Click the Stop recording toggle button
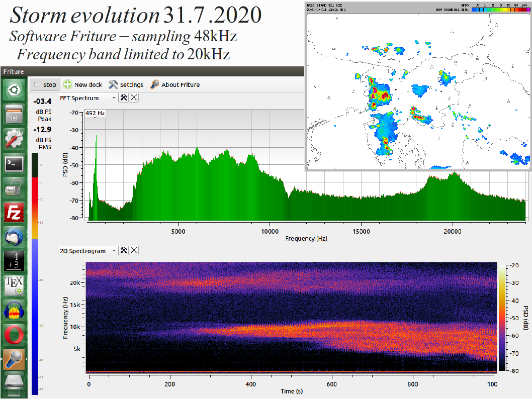 [44, 84]
